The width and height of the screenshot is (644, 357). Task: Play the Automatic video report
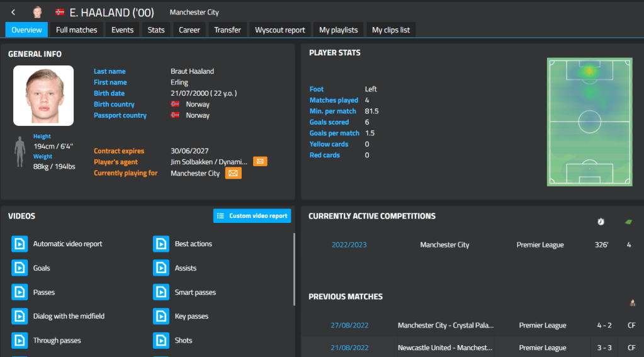[20, 244]
